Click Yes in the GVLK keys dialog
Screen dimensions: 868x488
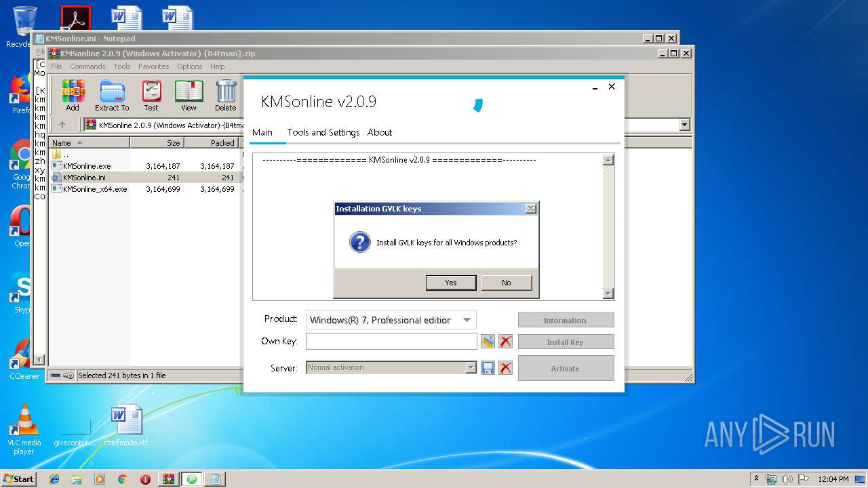tap(451, 283)
